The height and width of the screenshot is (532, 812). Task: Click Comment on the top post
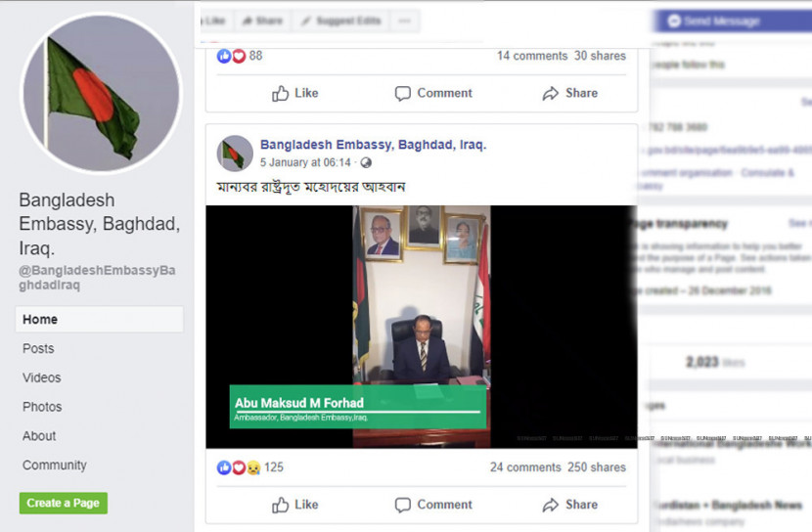point(433,93)
